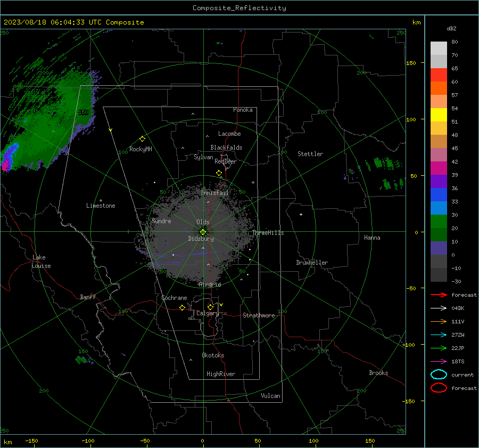Select the red 60–65 dBZ swatch
Image resolution: width=479 pixels, height=448 pixels.
(x=439, y=75)
